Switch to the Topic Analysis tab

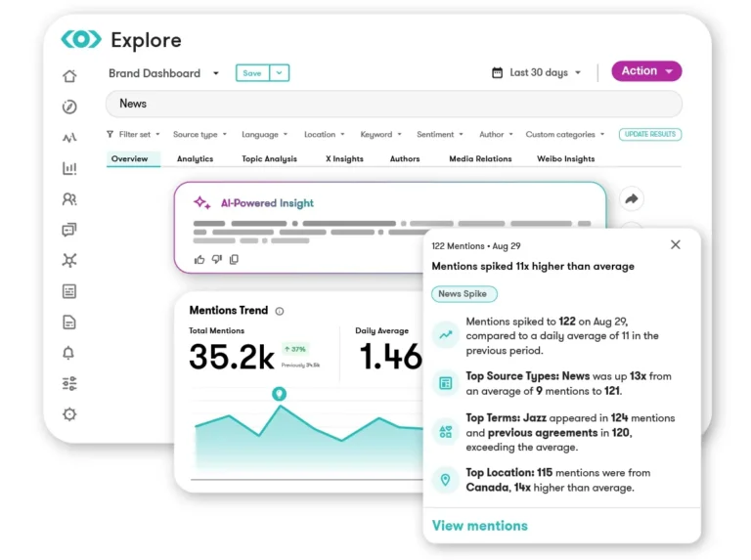tap(269, 159)
